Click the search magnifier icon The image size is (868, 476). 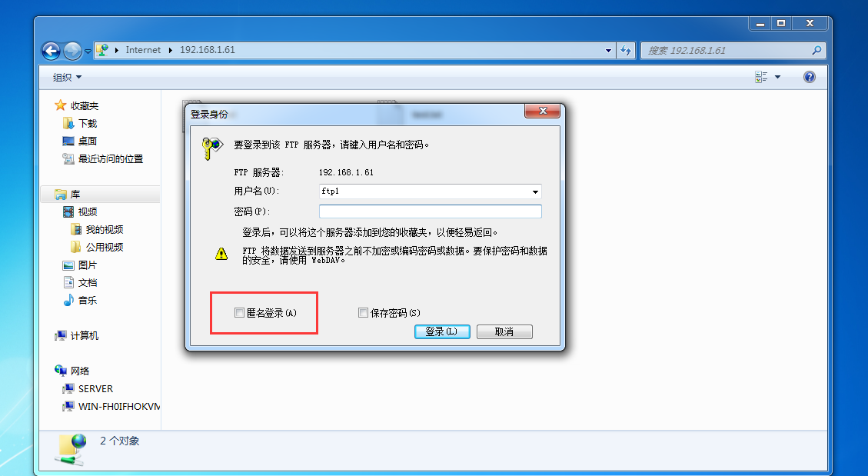click(816, 50)
